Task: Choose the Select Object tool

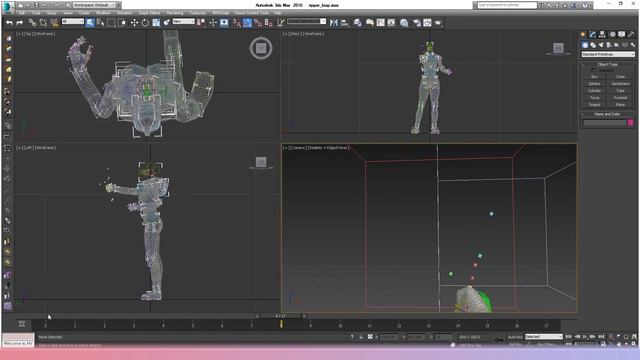Action: pyautogui.click(x=90, y=23)
